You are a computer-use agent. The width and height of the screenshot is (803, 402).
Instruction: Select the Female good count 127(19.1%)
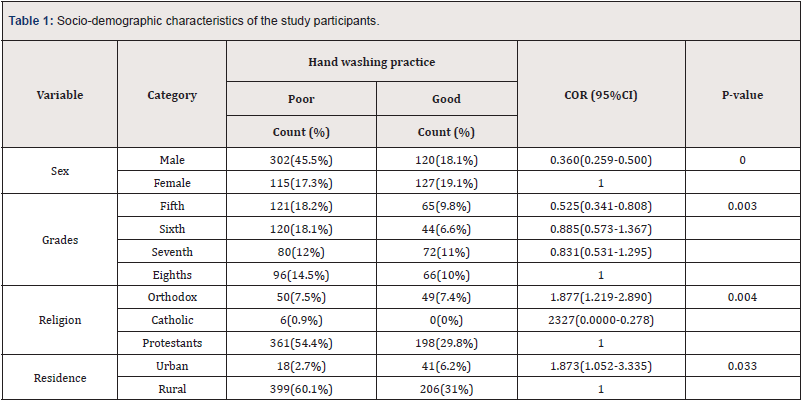(446, 183)
